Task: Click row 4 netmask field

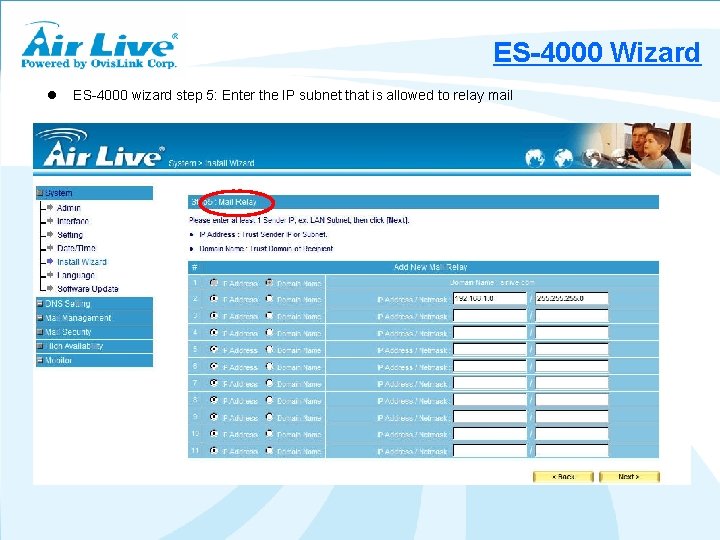Action: pyautogui.click(x=572, y=332)
